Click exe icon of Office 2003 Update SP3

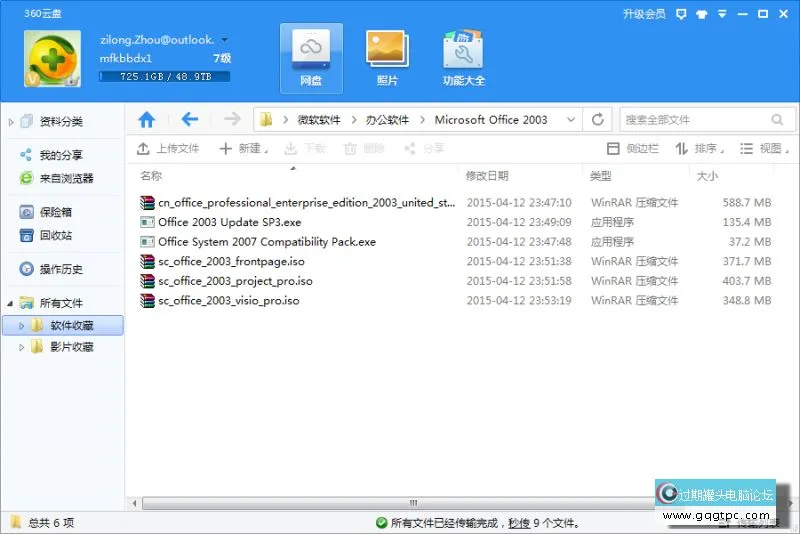click(147, 222)
